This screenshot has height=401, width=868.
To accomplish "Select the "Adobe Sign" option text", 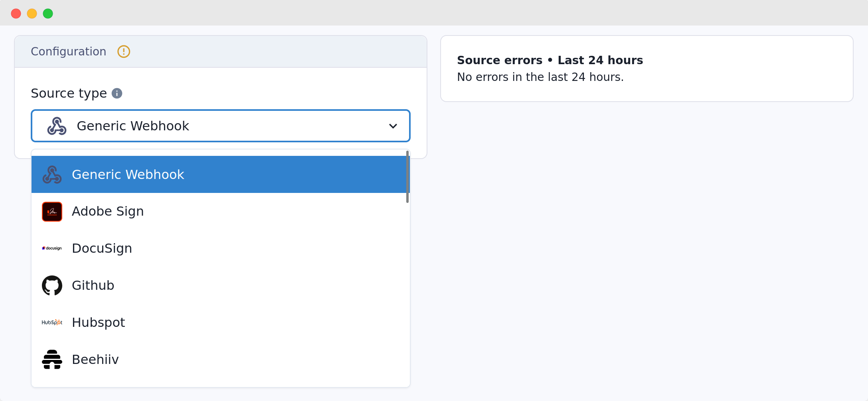I will click(107, 211).
